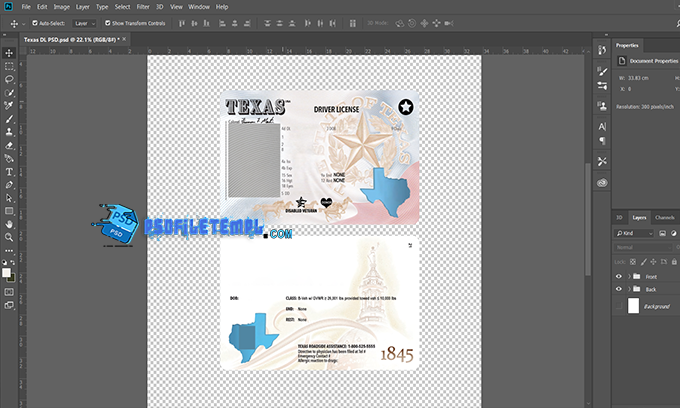The width and height of the screenshot is (680, 408).
Task: Select the Pen tool
Action: pos(9,185)
